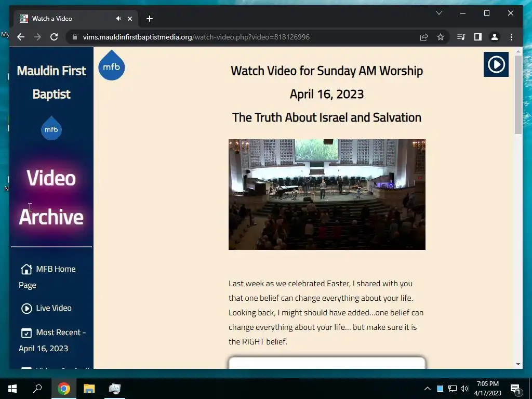Click the paragraph beginning 'Last week as we celebrated Easter'
The width and height of the screenshot is (532, 399).
327,312
